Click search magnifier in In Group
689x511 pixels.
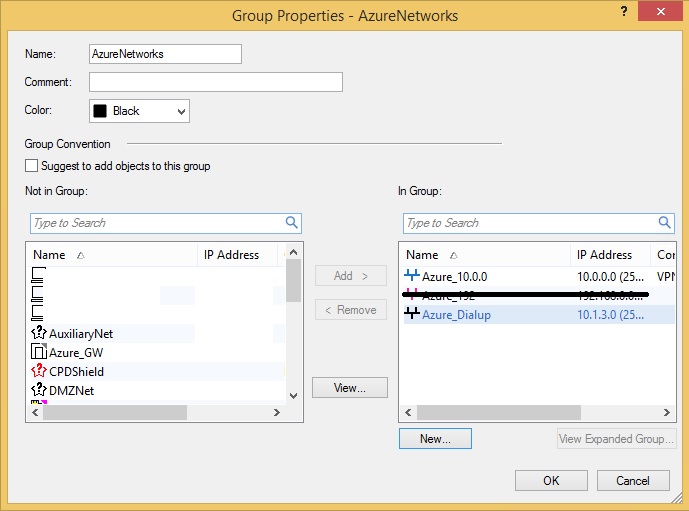click(x=664, y=222)
